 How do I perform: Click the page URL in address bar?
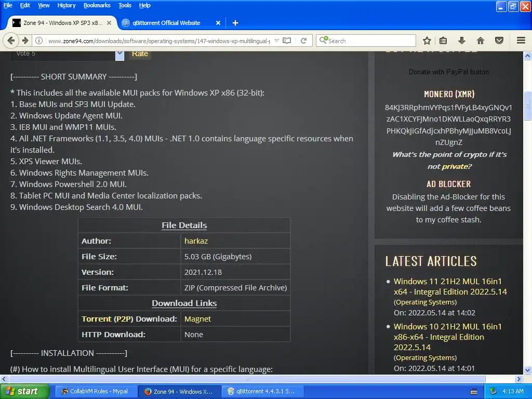(159, 41)
